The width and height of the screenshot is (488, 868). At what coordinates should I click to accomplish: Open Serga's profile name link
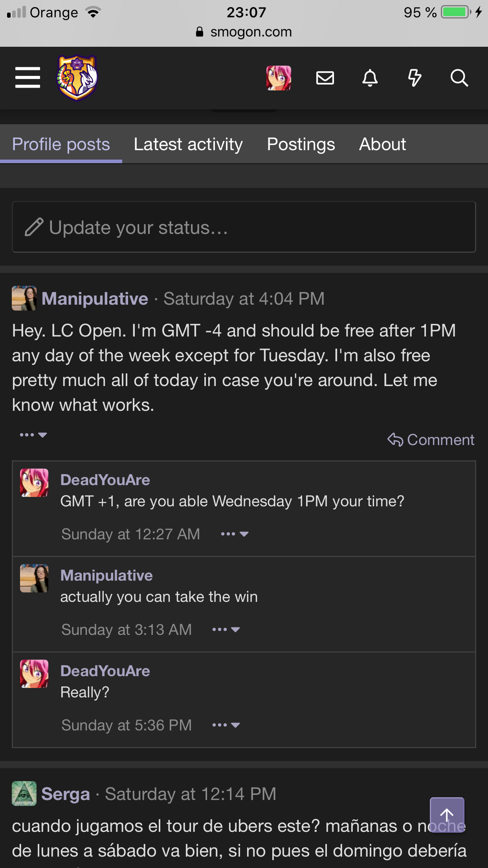coord(66,794)
